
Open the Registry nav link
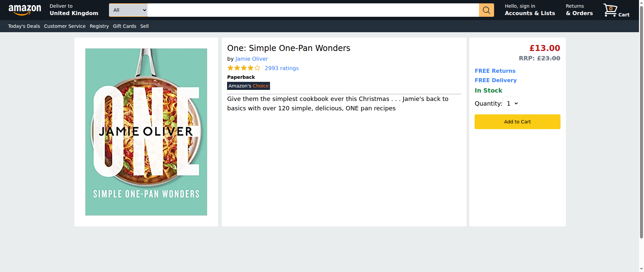click(99, 26)
